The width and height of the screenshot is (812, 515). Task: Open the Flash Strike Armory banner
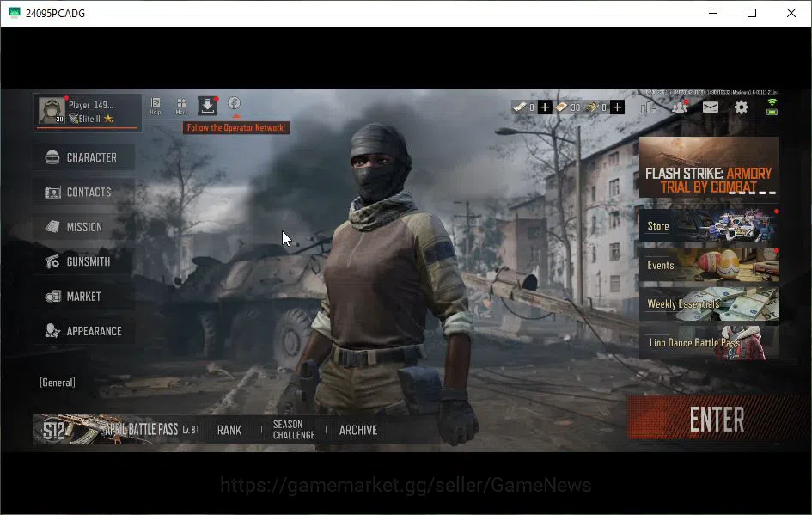coord(709,167)
